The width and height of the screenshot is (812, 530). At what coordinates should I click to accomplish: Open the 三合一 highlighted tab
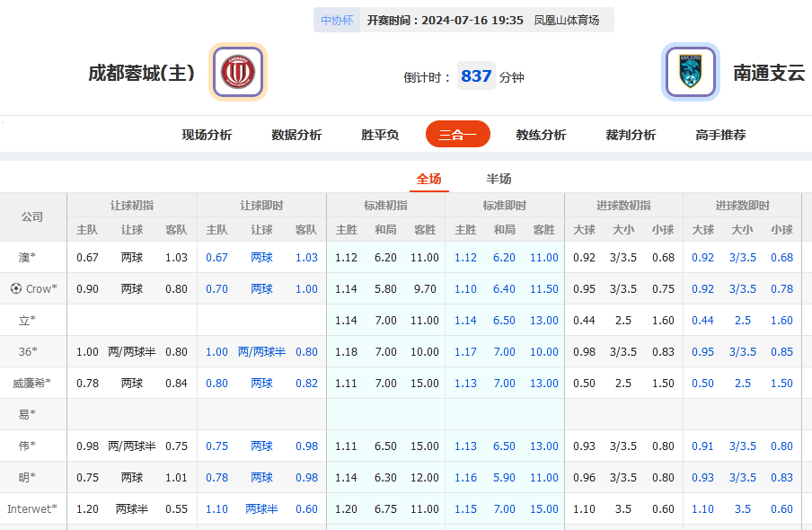[457, 133]
